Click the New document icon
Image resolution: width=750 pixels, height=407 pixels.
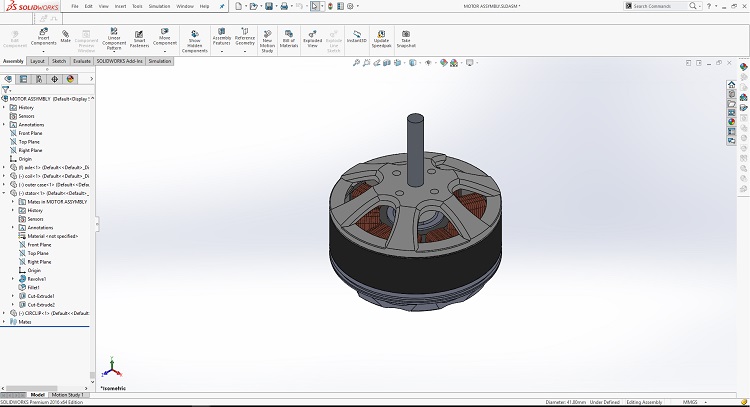(x=238, y=6)
